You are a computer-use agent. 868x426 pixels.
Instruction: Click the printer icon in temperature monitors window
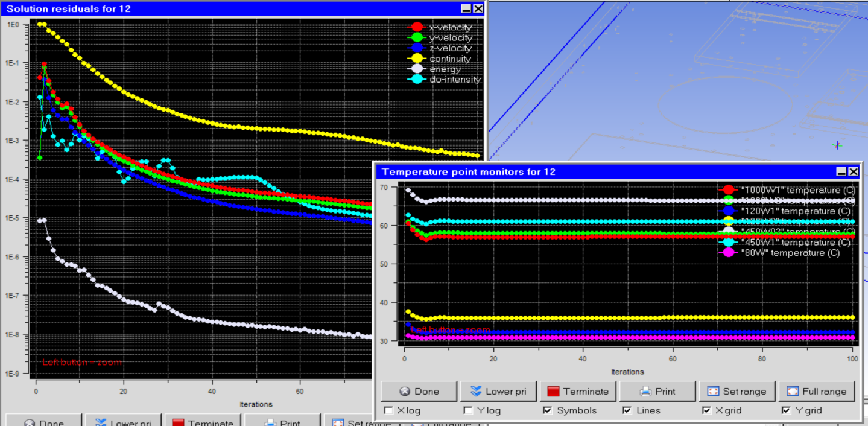(645, 391)
